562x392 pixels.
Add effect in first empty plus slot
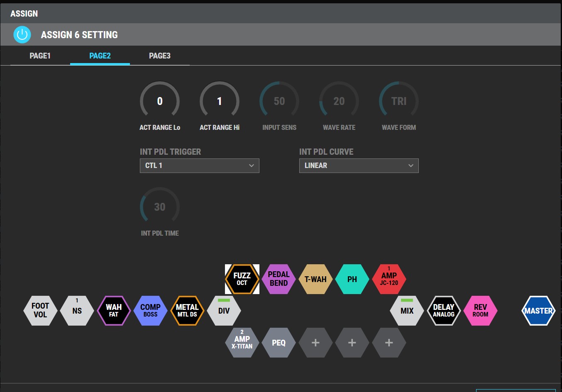[315, 343]
